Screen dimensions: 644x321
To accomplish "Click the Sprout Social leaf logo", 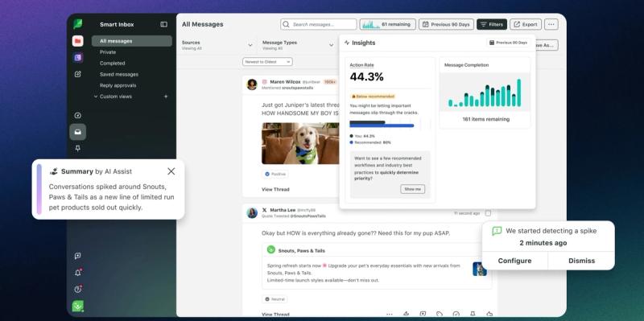I will 77,24.
